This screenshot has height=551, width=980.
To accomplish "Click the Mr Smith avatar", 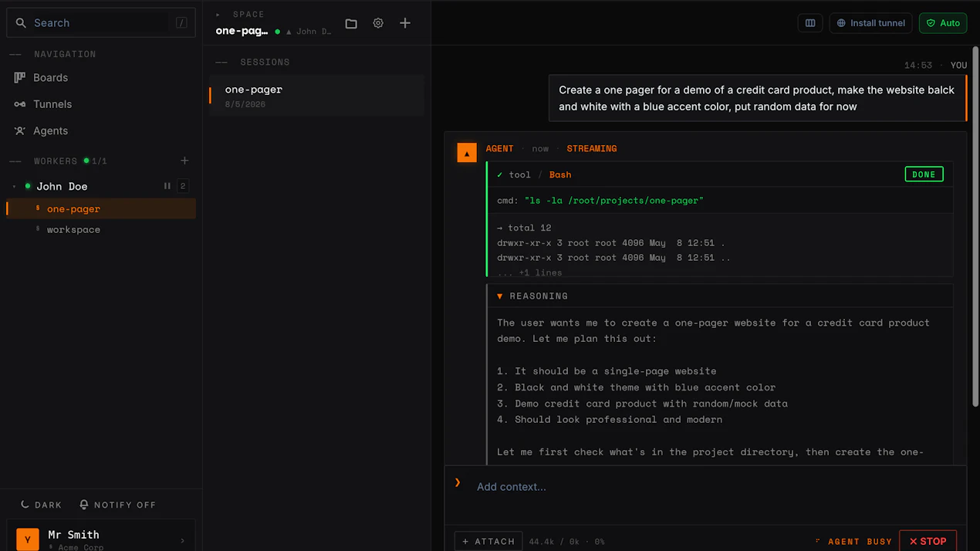I will [x=28, y=539].
